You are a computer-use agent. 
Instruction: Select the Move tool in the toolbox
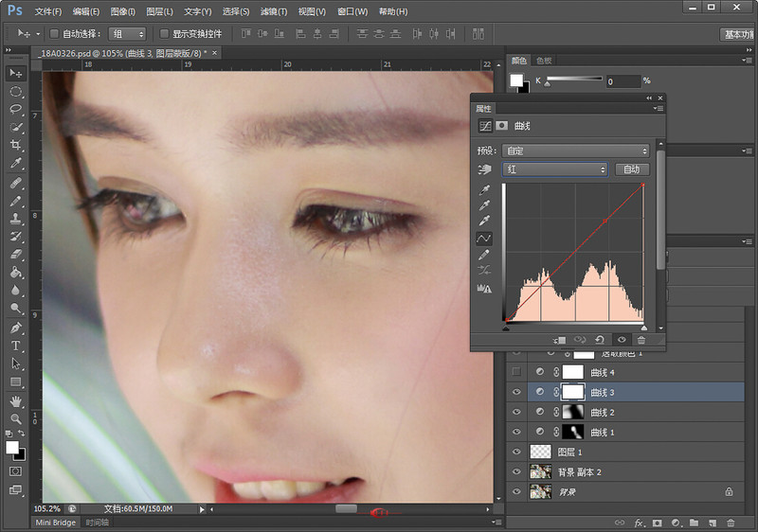tap(15, 73)
